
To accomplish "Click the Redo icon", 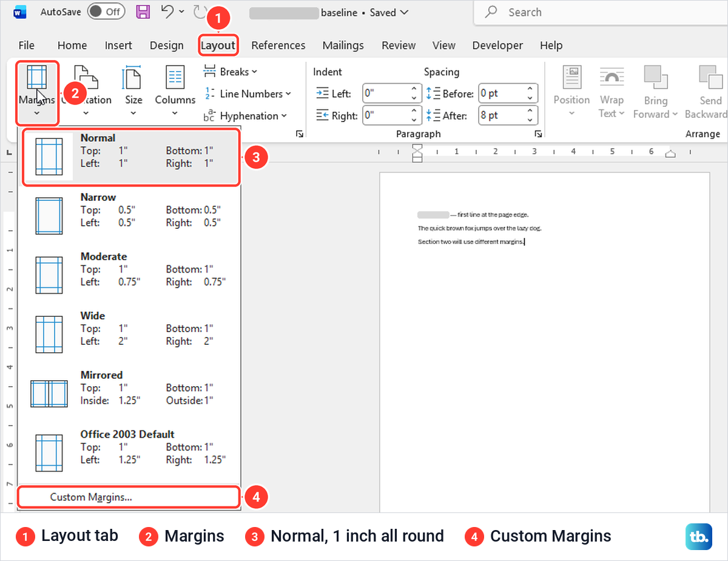I will tap(199, 12).
